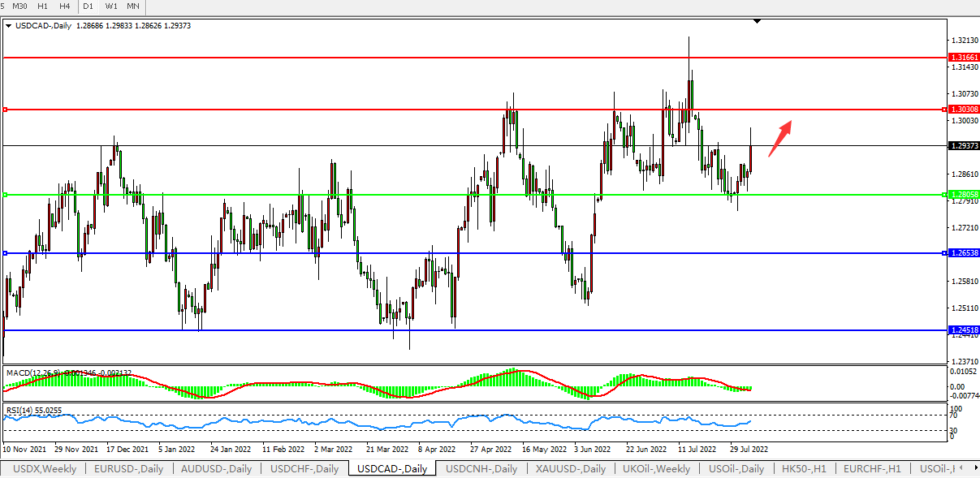Select the UKOil-,Weekly chart tab
Screen dimensions: 980x478
(656, 469)
